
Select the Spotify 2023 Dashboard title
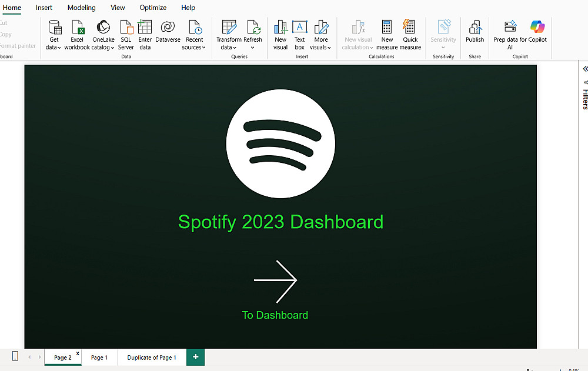[280, 222]
